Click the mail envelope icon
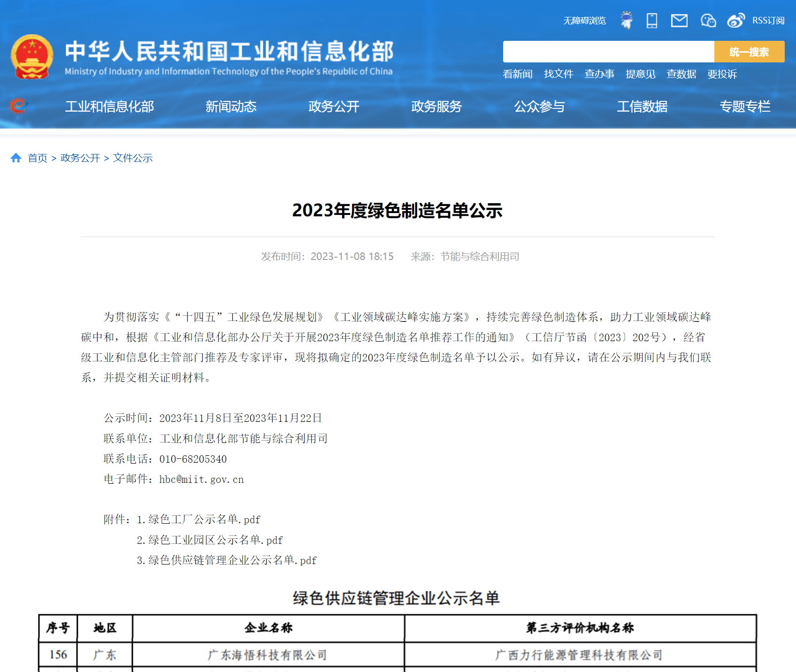This screenshot has width=796, height=672. (679, 21)
